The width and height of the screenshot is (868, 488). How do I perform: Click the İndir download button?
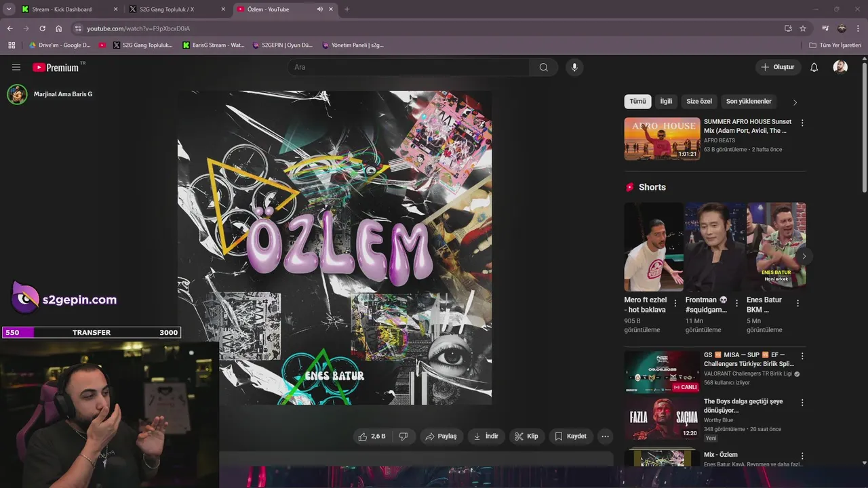(x=486, y=436)
